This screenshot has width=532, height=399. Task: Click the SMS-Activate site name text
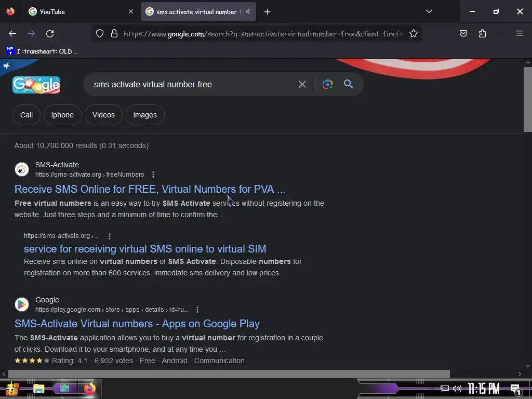point(57,165)
